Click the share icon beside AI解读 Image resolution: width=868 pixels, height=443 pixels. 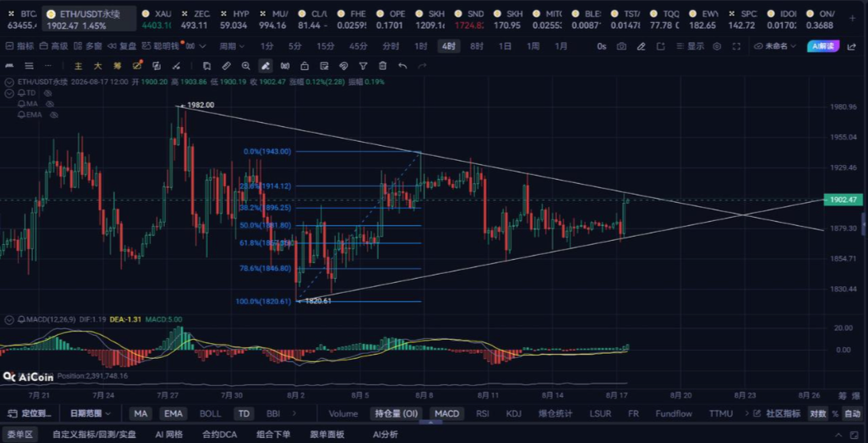[851, 46]
